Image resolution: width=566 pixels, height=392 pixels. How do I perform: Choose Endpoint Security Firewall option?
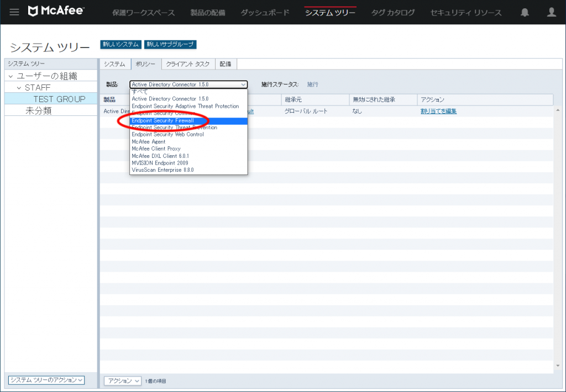(188, 120)
